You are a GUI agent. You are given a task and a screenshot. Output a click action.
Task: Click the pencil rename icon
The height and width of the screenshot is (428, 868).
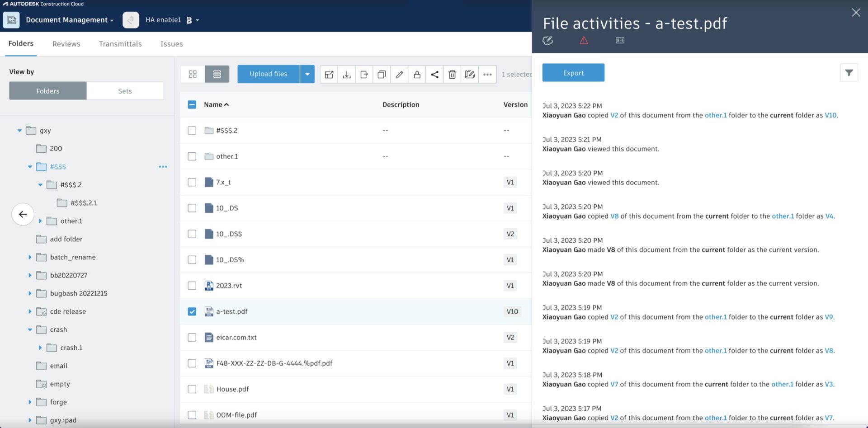399,75
